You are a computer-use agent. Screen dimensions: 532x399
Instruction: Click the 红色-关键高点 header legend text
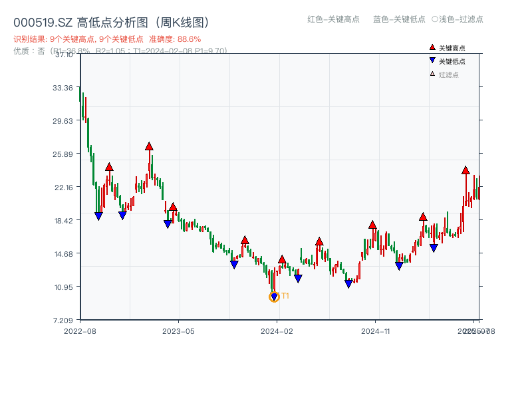pyautogui.click(x=333, y=19)
